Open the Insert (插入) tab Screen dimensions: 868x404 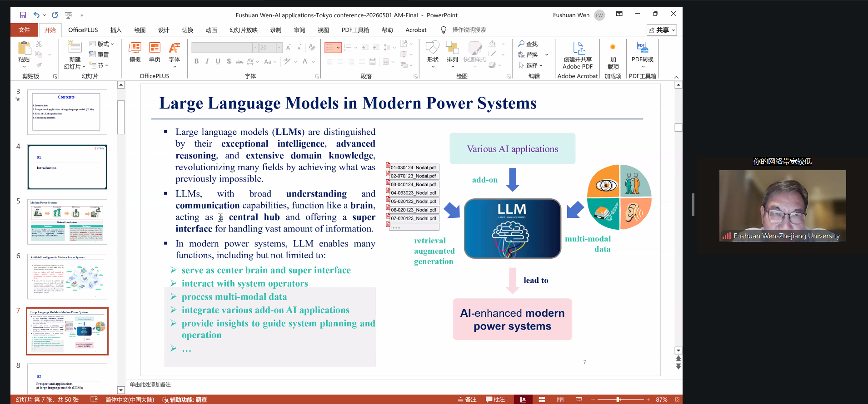[116, 30]
